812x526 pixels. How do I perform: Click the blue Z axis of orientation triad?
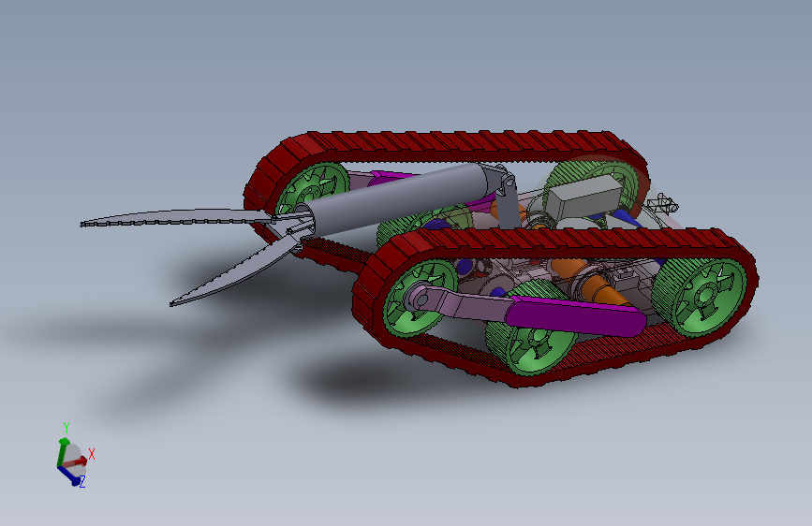(x=71, y=475)
